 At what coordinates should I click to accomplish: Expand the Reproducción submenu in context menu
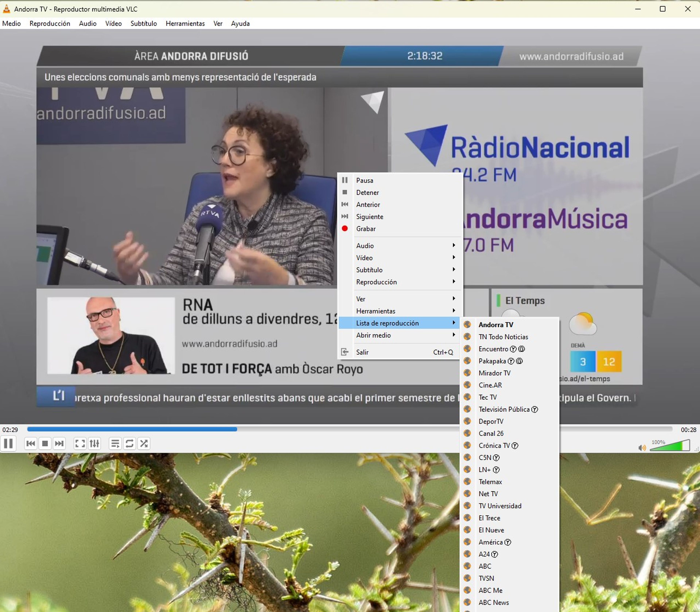click(400, 282)
